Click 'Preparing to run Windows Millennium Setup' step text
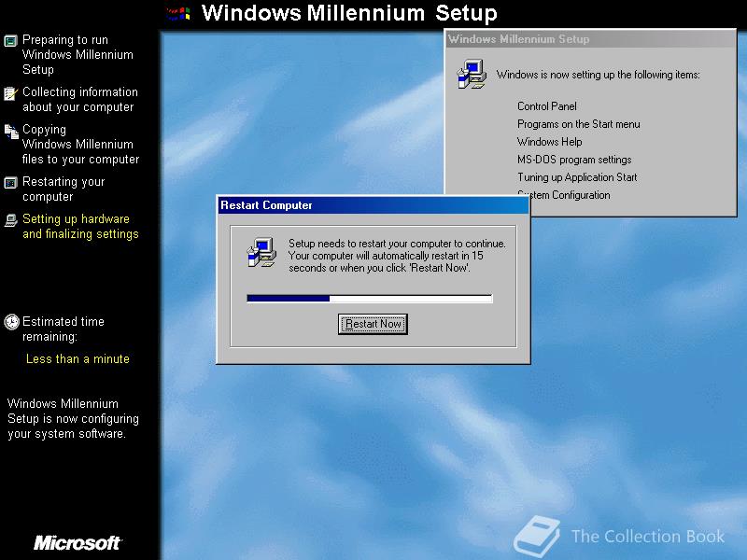747x560 pixels. tap(78, 54)
